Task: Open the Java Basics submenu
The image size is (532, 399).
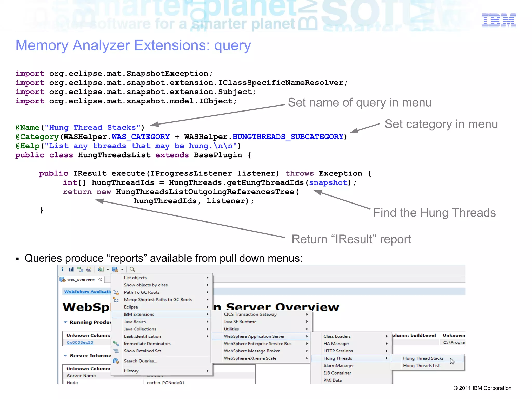Action: pos(162,322)
